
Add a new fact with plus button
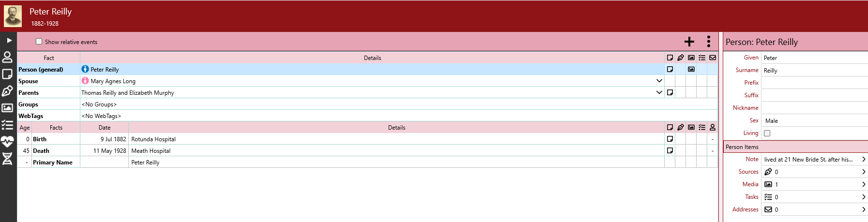pyautogui.click(x=689, y=42)
